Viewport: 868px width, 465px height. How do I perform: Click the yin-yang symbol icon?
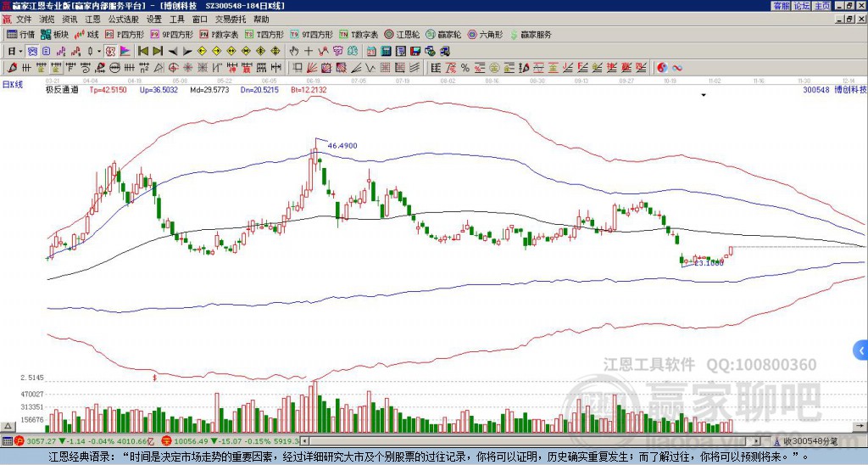pyautogui.click(x=662, y=68)
